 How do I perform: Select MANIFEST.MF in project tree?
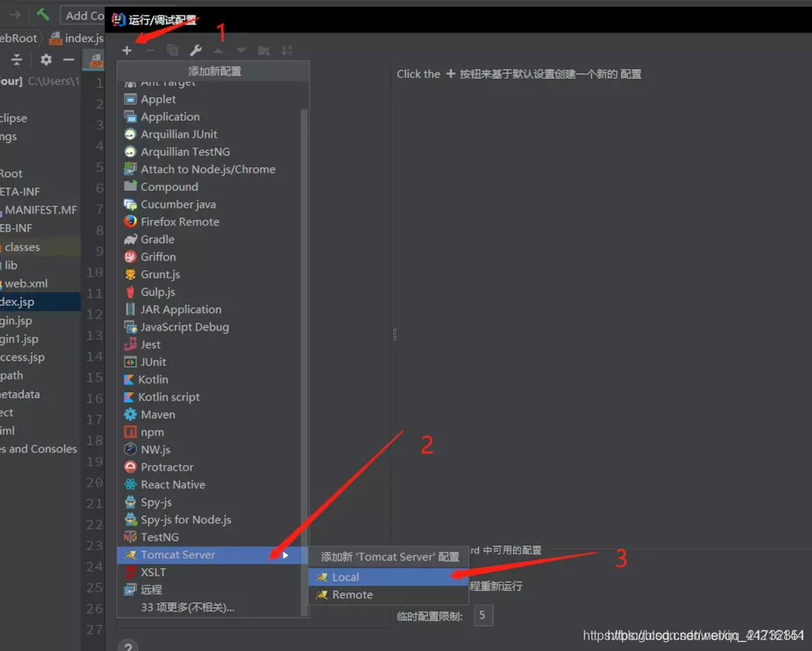tap(40, 210)
